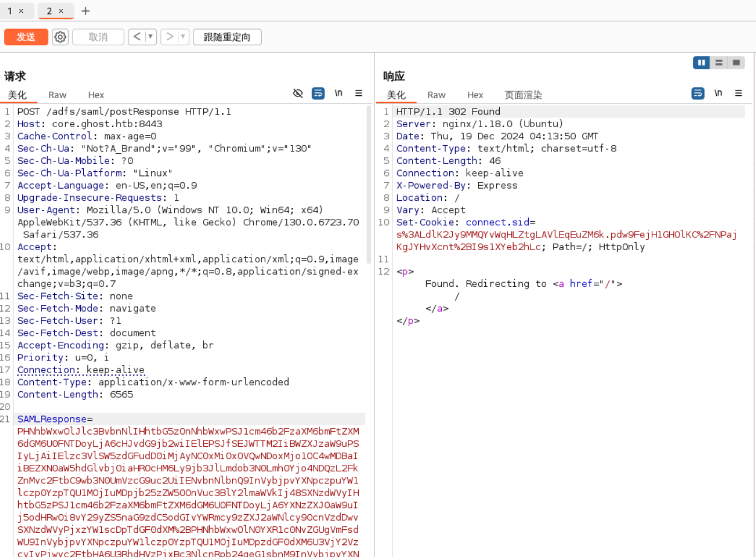Screen dimensions: 756x557
Task: Add a new Repeater tab with plus
Action: [86, 11]
